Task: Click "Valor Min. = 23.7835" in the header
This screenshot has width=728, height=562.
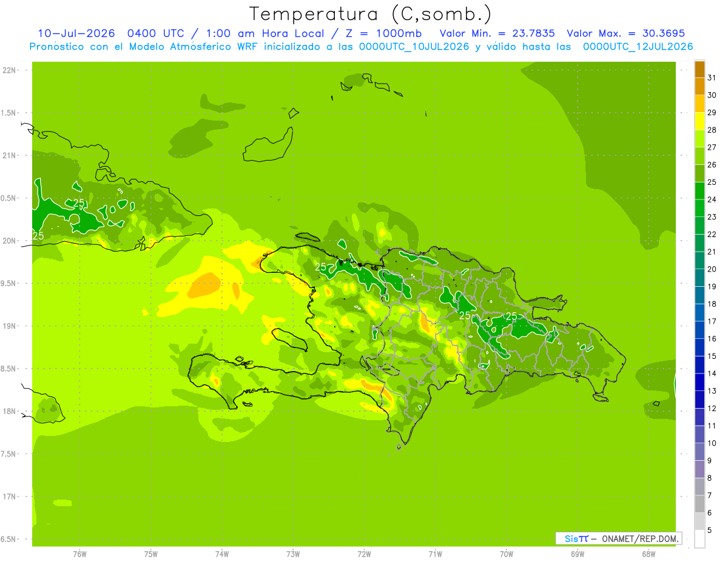Action: pos(497,33)
